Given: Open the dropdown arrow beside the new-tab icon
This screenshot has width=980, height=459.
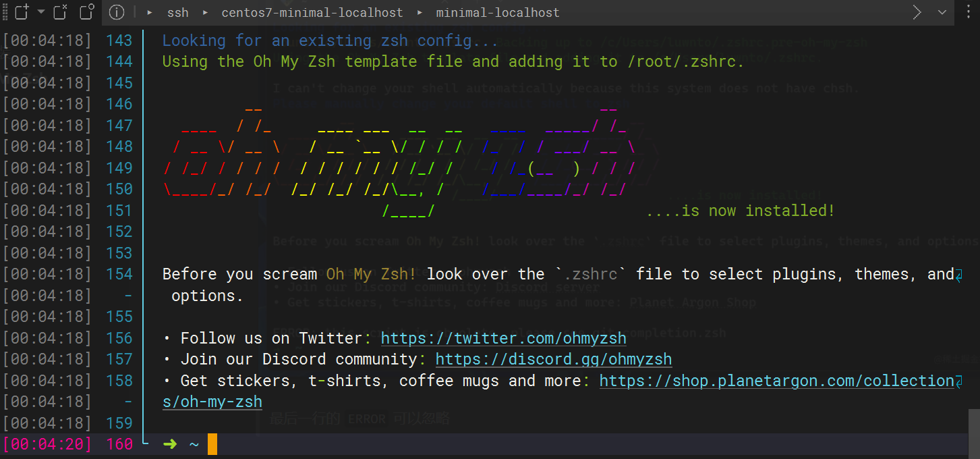Looking at the screenshot, I should (40, 11).
